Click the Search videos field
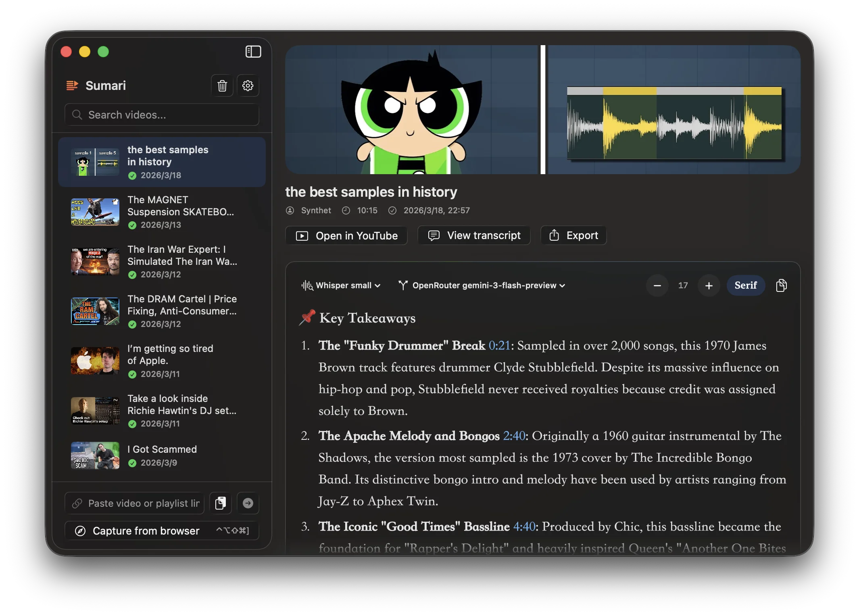Image resolution: width=859 pixels, height=616 pixels. click(161, 115)
